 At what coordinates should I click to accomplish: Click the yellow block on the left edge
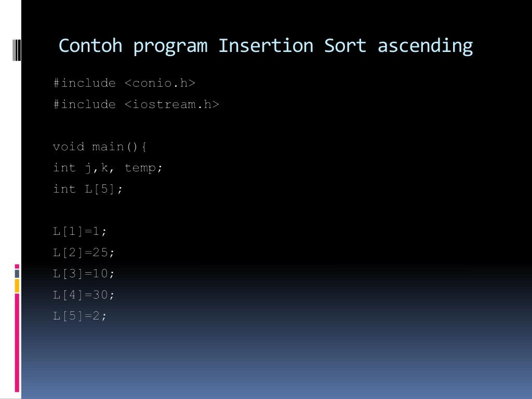click(x=17, y=286)
